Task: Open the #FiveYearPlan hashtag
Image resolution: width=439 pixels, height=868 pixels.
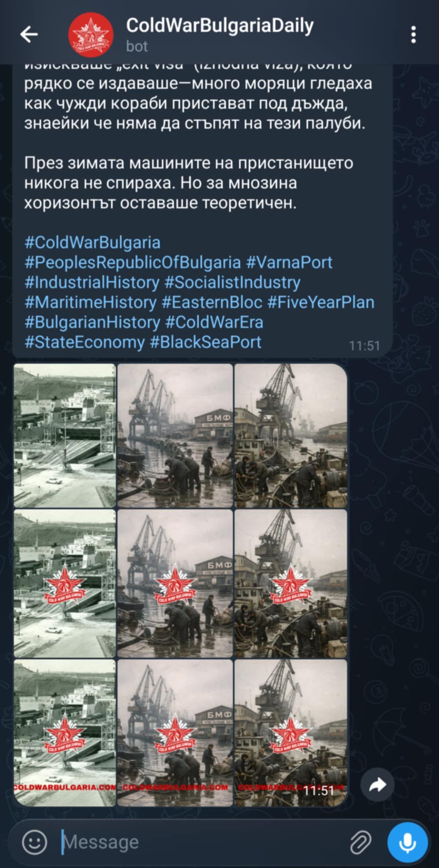Action: pyautogui.click(x=321, y=302)
